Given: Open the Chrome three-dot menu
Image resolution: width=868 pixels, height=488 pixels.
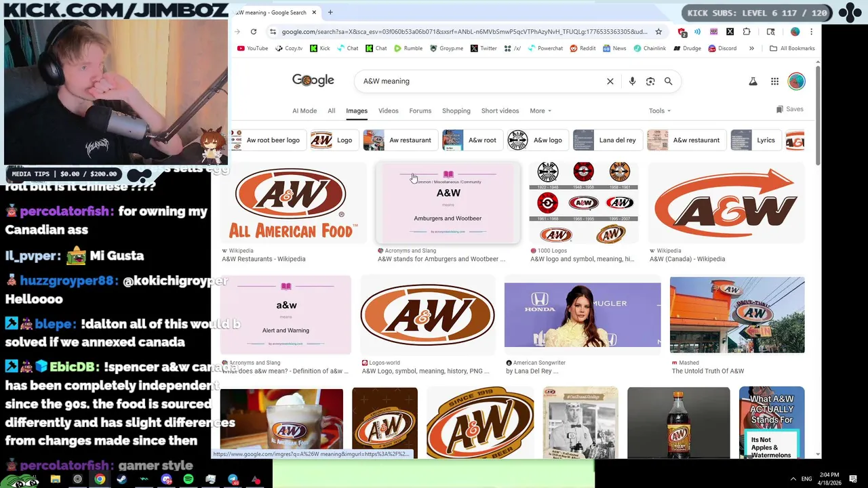Looking at the screenshot, I should [811, 32].
